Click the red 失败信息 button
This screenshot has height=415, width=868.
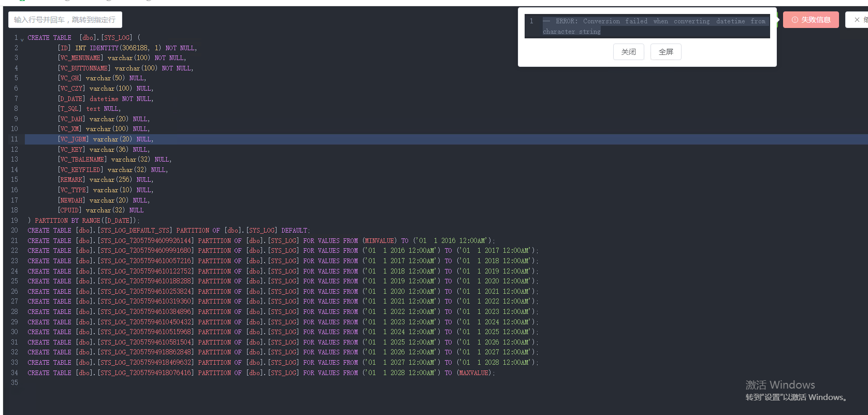pyautogui.click(x=811, y=20)
